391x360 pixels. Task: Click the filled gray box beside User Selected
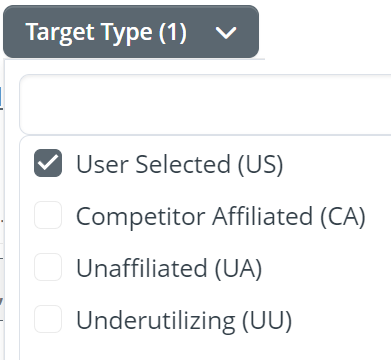click(48, 163)
